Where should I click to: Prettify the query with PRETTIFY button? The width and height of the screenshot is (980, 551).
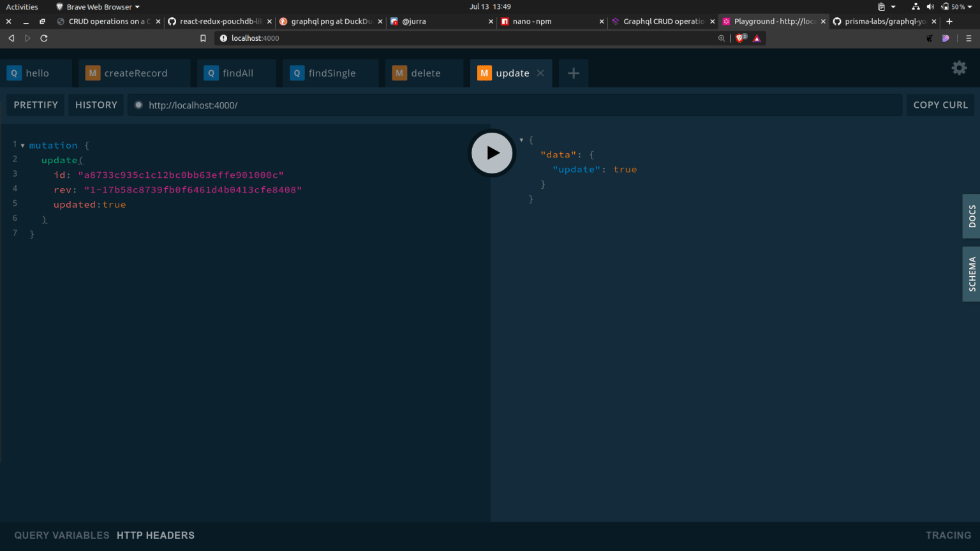(x=36, y=105)
